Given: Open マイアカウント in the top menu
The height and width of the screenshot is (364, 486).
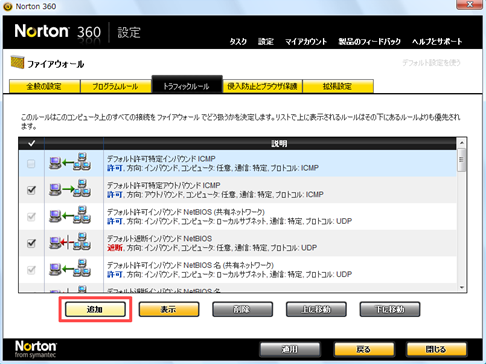Looking at the screenshot, I should (x=306, y=42).
